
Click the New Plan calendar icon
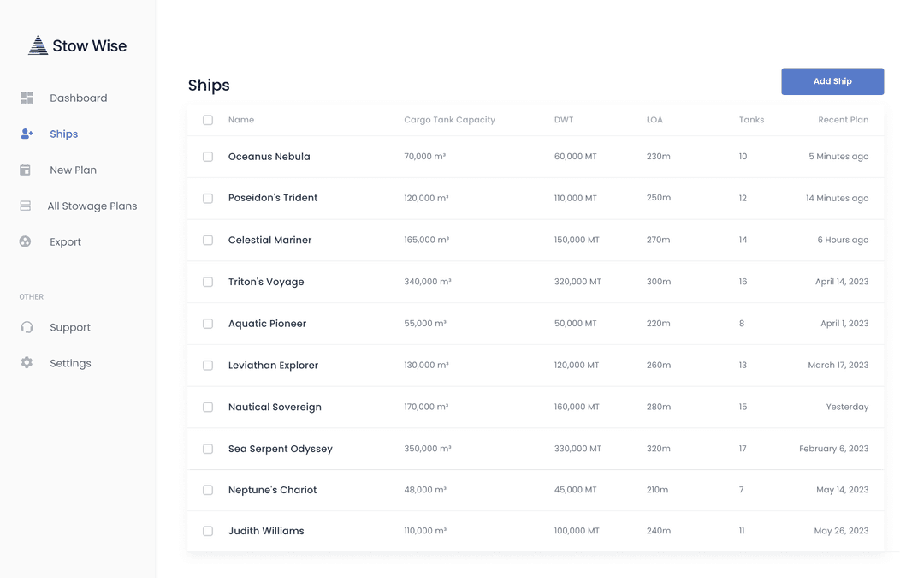26,170
